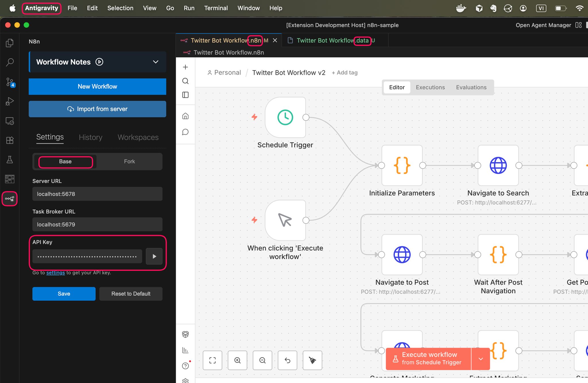Expand the Workflow Notes chevron
This screenshot has height=383, width=588.
click(x=156, y=62)
